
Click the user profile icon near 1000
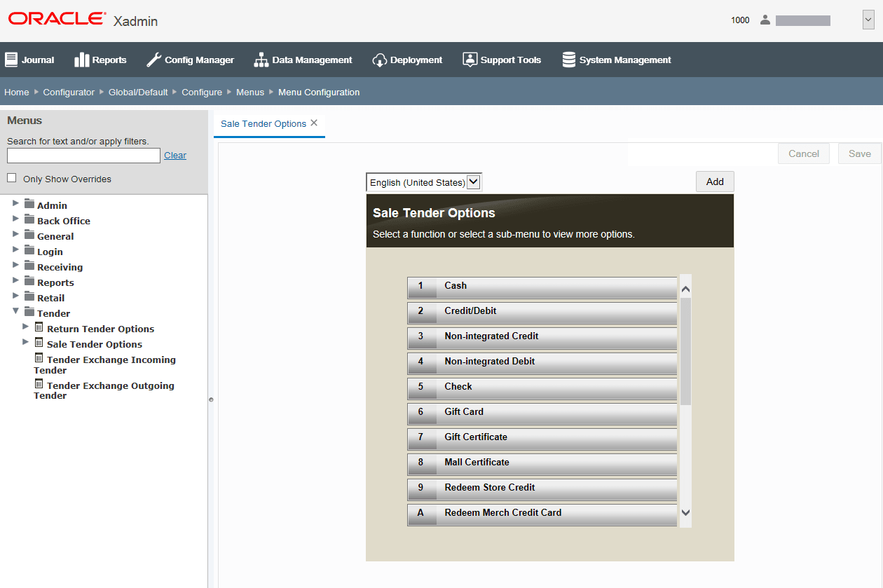(765, 20)
